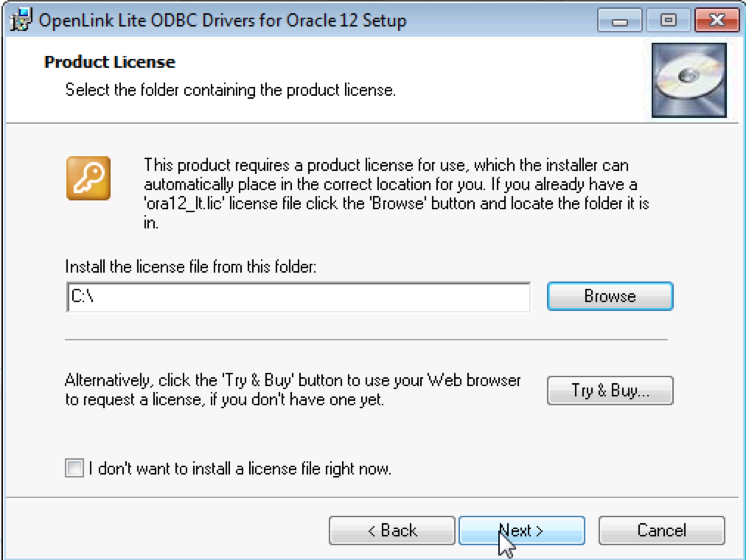This screenshot has height=560, width=746.
Task: Click the license folder path field showing C:\
Action: point(298,296)
